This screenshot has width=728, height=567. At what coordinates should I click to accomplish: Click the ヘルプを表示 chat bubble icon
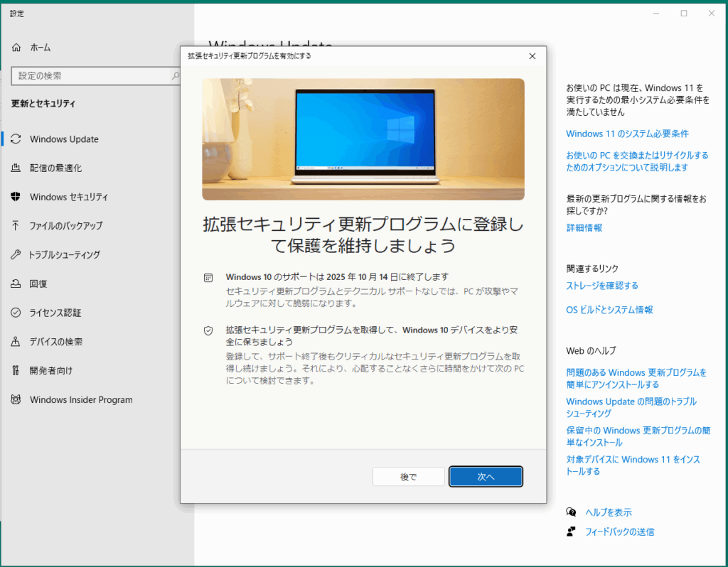[x=571, y=512]
